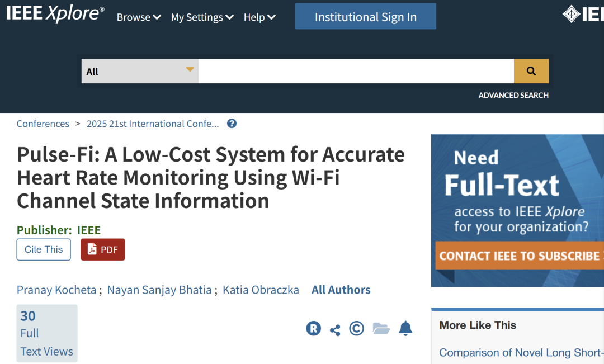Screen dimensions: 604x364
Task: Open the ADVANCED SEARCH link
Action: (x=513, y=95)
